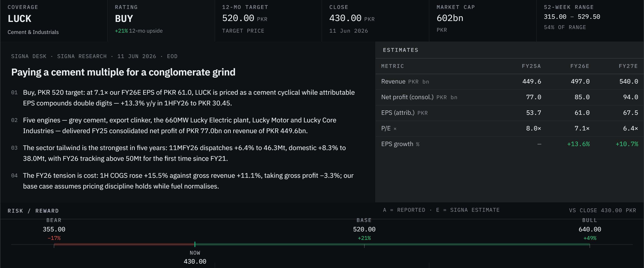This screenshot has width=644, height=268.
Task: Click the +49% bull upside figure
Action: (590, 238)
